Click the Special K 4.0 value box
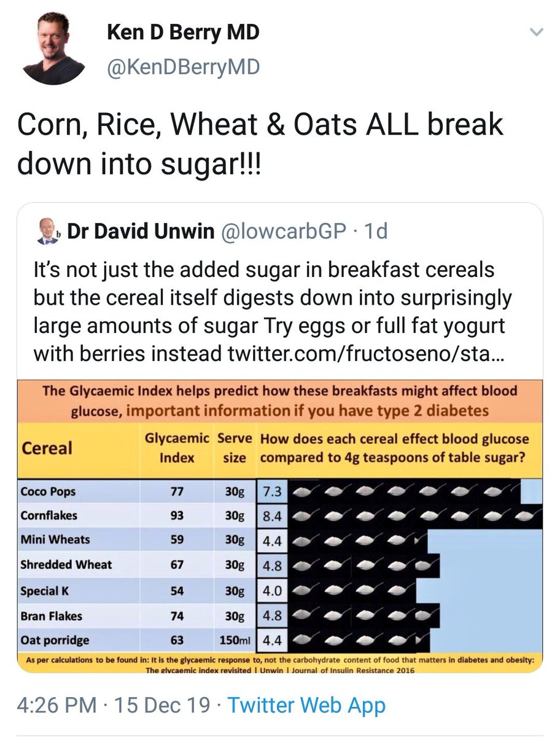Viewport: 560px width, 737px height. pyautogui.click(x=271, y=590)
